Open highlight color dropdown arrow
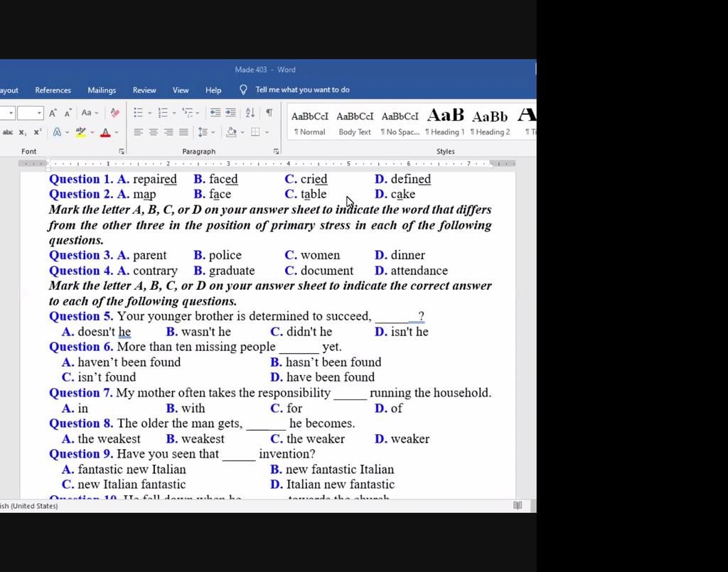 (92, 132)
